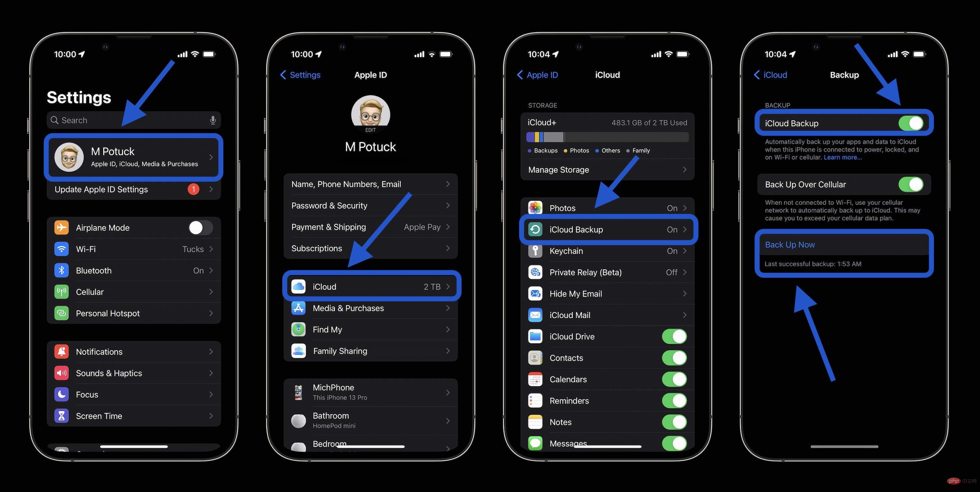This screenshot has height=492, width=980.
Task: Tap the iCloud Drive icon
Action: pos(534,336)
